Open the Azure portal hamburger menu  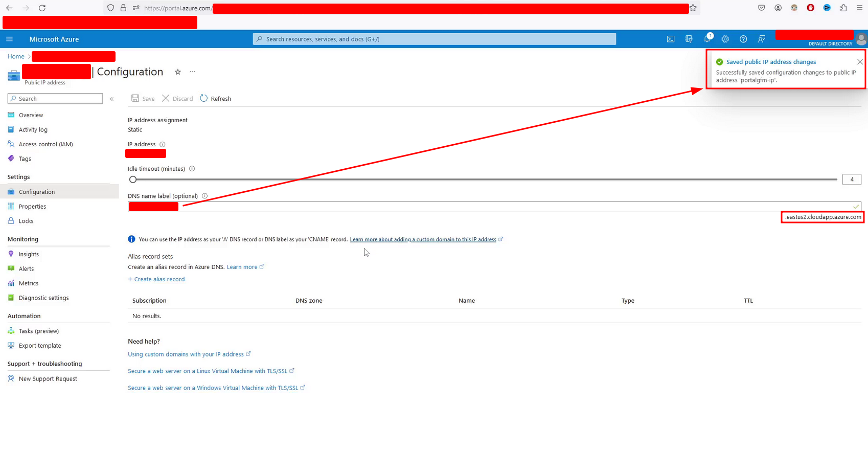tap(9, 39)
